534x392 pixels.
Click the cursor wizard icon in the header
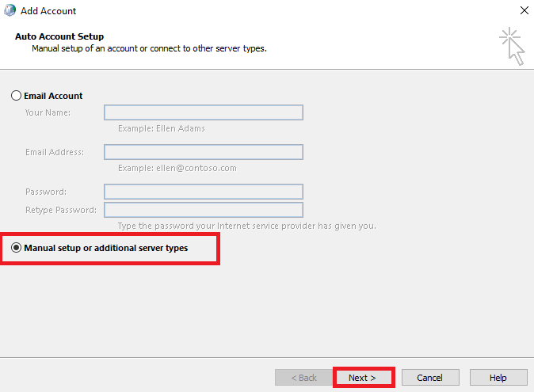click(512, 47)
